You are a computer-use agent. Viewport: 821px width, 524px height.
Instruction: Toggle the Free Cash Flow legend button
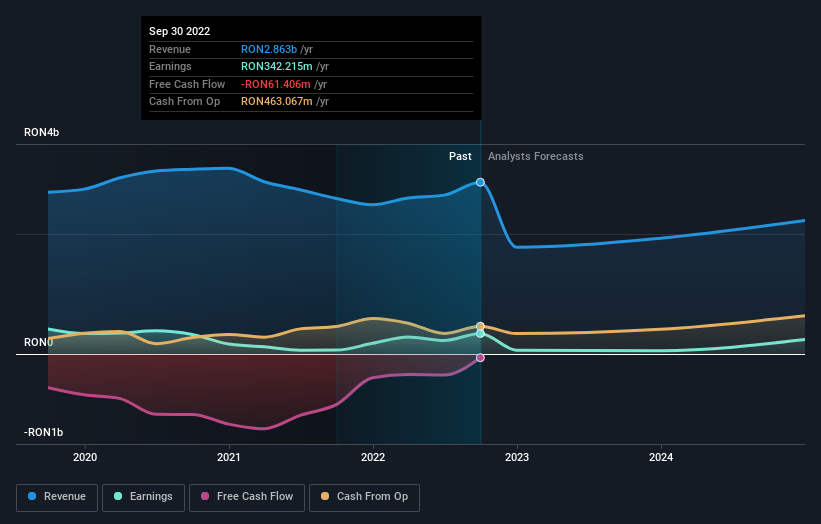click(247, 497)
